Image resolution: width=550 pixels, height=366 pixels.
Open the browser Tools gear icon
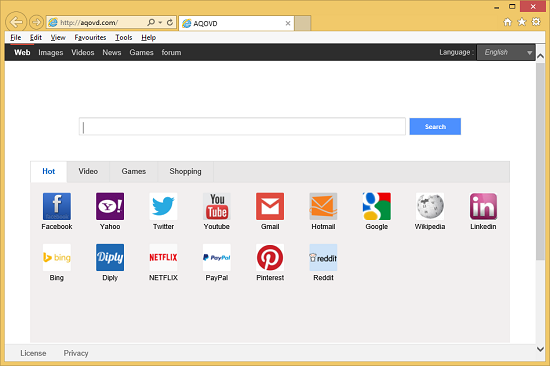click(536, 22)
